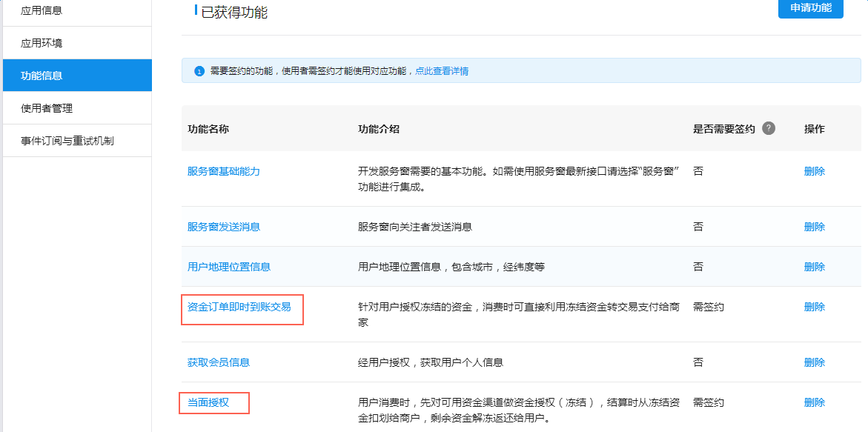Click the blue info icon in notice banner
The height and width of the screenshot is (432, 868).
click(199, 71)
